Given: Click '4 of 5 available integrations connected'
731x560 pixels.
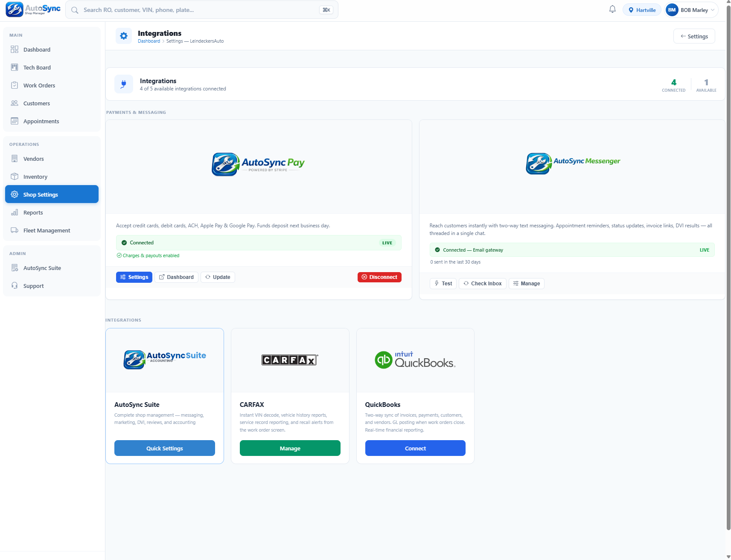Looking at the screenshot, I should click(x=183, y=89).
